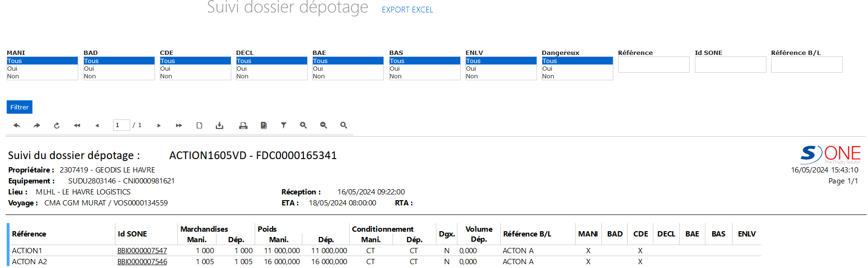Open the funnel filter icon
The width and height of the screenshot is (868, 268).
(283, 125)
